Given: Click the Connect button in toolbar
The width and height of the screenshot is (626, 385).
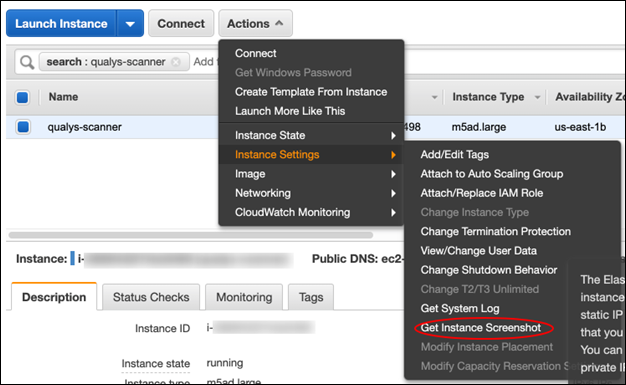Looking at the screenshot, I should [x=181, y=24].
